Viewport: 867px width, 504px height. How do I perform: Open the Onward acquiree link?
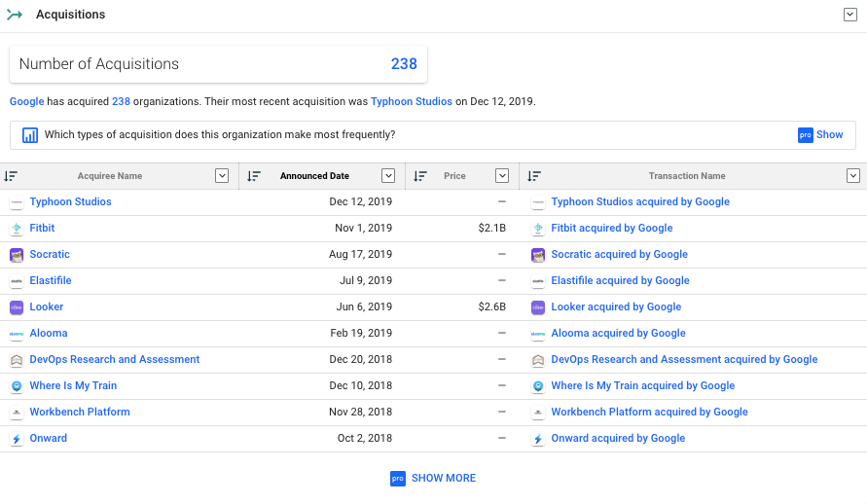pos(48,438)
